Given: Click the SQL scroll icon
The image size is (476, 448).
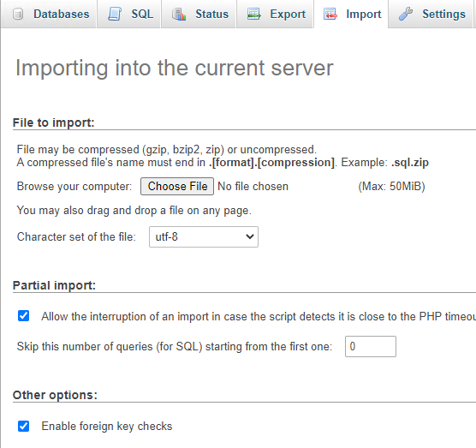Looking at the screenshot, I should (115, 14).
